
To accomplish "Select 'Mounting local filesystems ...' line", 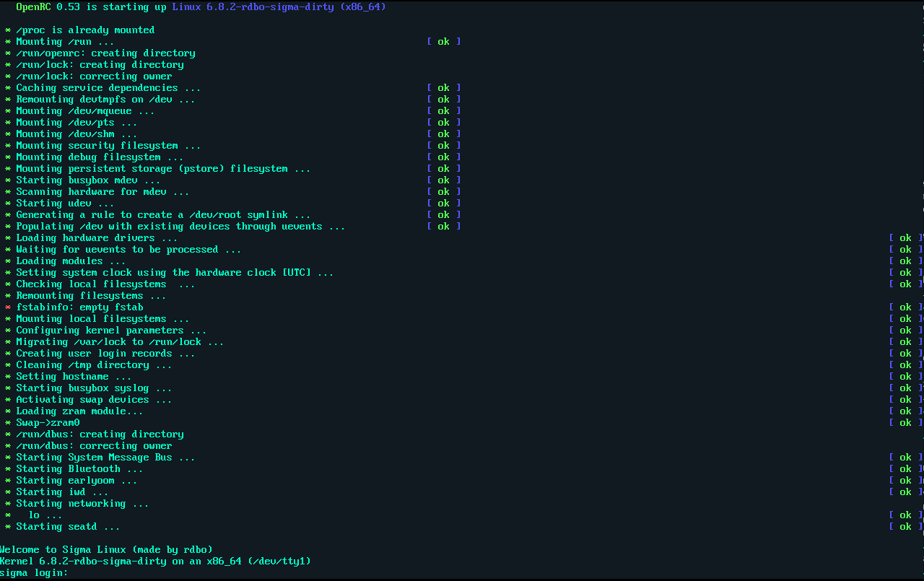I will (x=103, y=319).
